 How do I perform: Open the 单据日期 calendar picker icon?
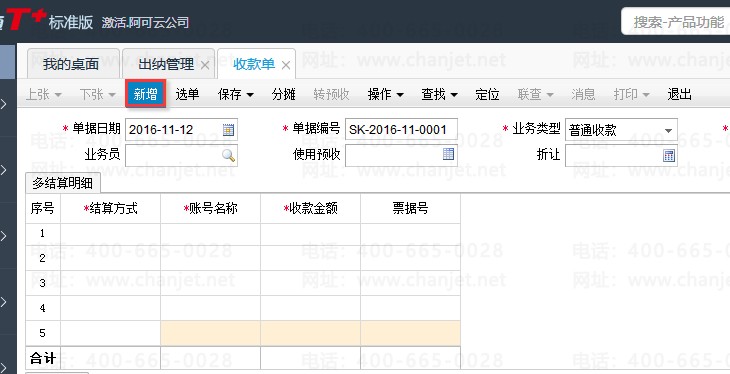[x=228, y=130]
